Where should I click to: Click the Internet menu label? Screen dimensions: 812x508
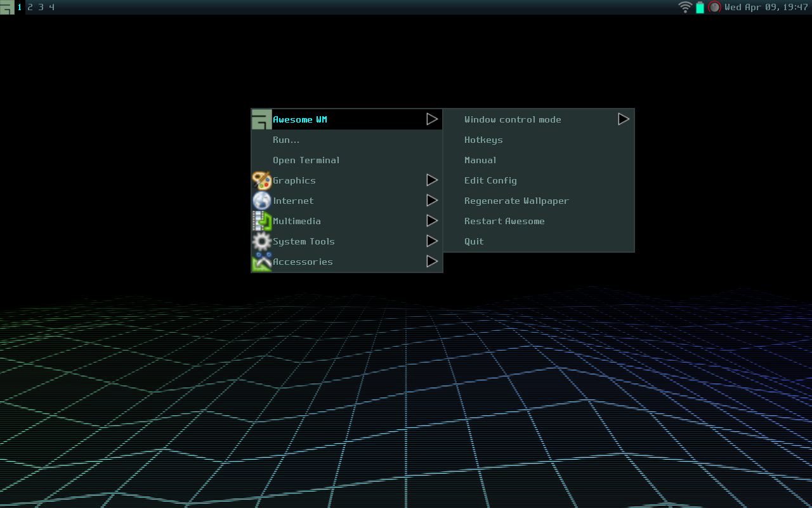[x=293, y=201]
